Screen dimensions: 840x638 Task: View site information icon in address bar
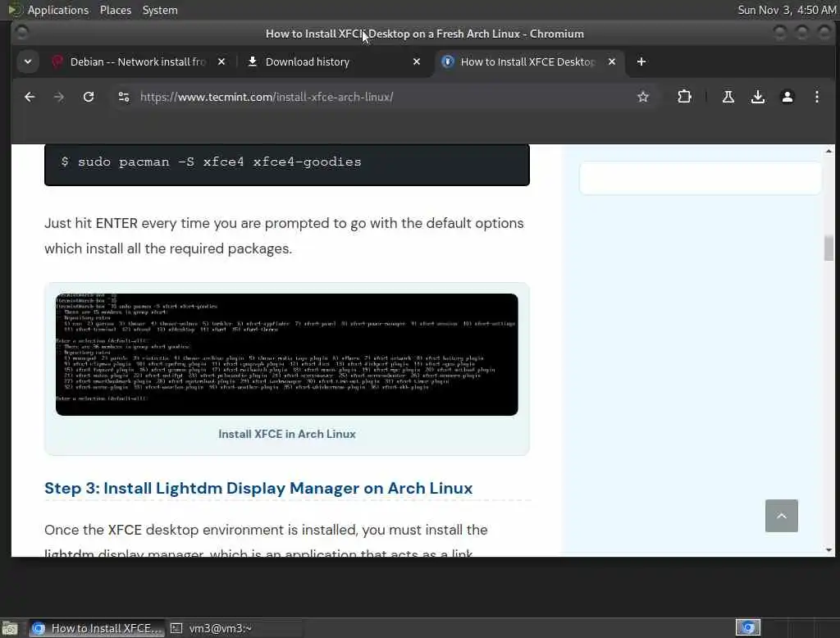click(124, 97)
